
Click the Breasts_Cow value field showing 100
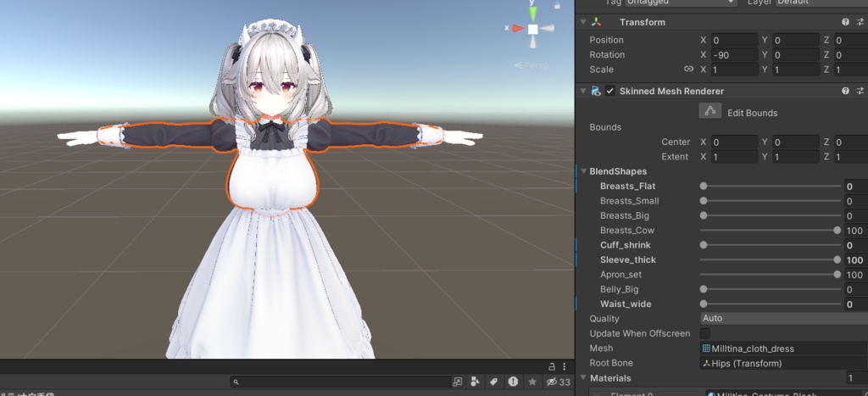856,231
